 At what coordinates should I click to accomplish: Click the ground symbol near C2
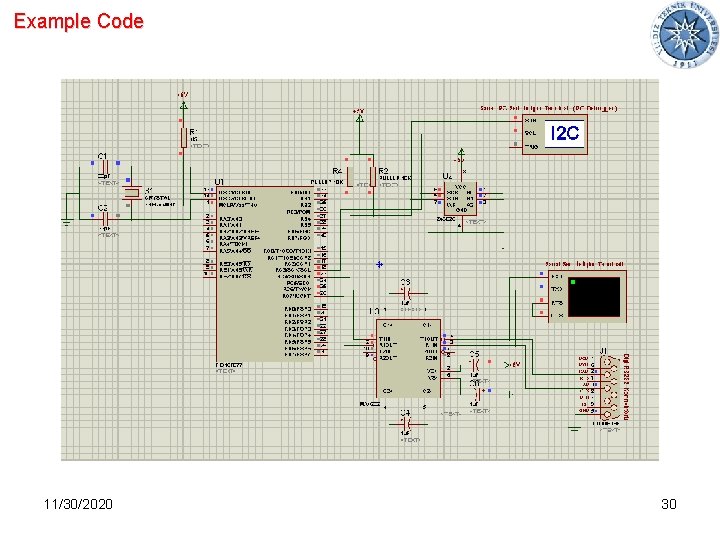pos(67,222)
